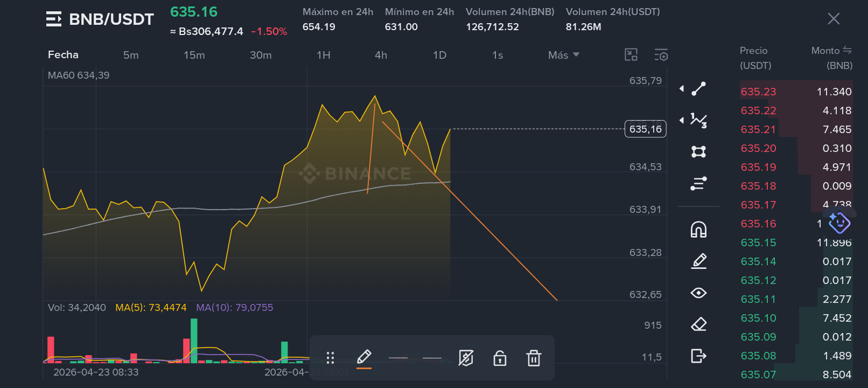Expand the Más timeframe dropdown
This screenshot has width=868, height=388.
coord(564,55)
